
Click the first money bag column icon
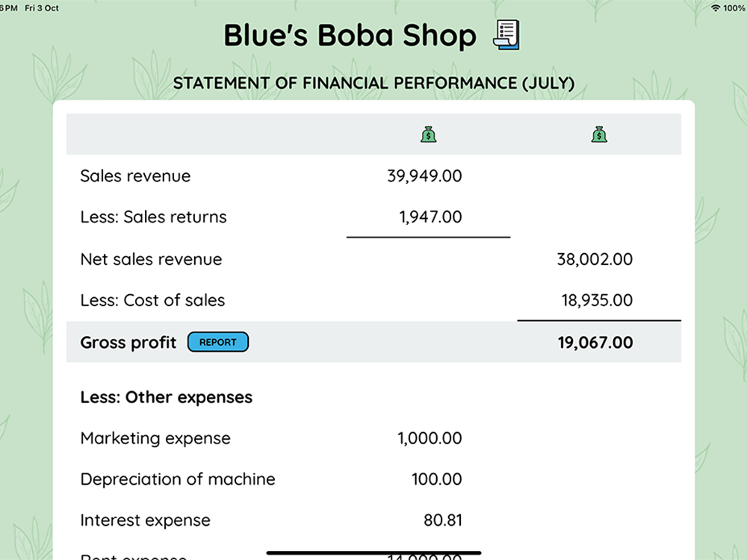pyautogui.click(x=428, y=134)
